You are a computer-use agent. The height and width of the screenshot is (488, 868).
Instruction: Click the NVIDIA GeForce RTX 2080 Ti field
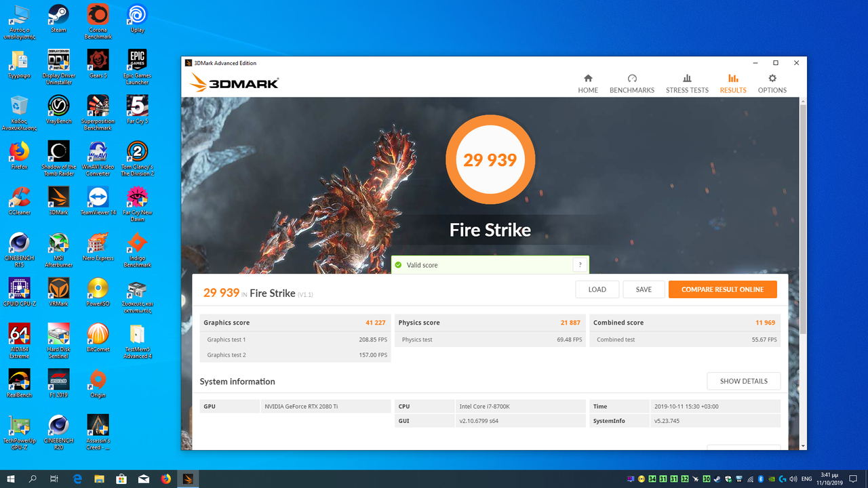(x=325, y=407)
